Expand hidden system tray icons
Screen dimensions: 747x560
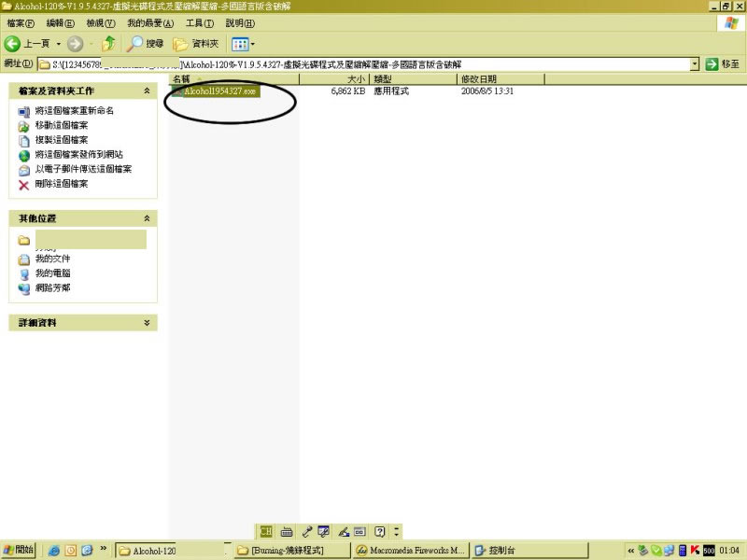631,551
